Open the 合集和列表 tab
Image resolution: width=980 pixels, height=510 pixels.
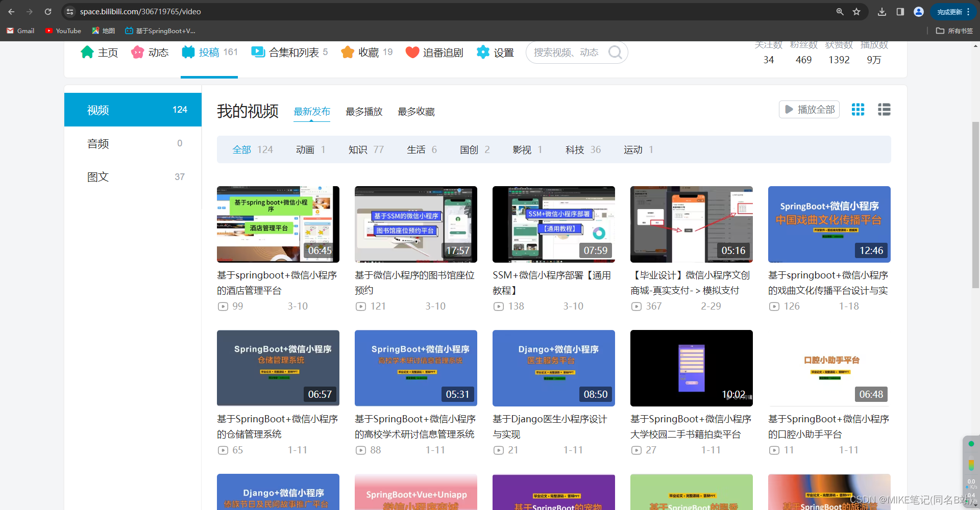click(x=289, y=52)
